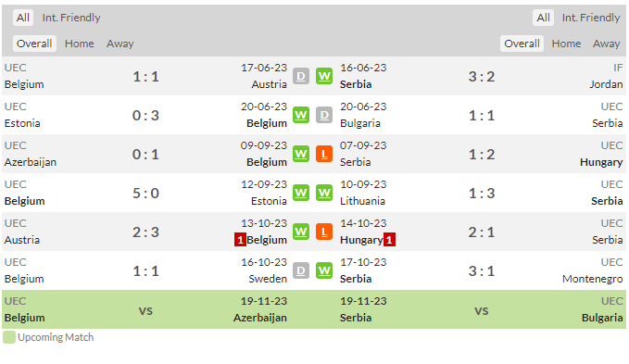This screenshot has height=364, width=629.
Task: Click the W badge next to Serbia 16-06-23
Action: pyautogui.click(x=324, y=76)
